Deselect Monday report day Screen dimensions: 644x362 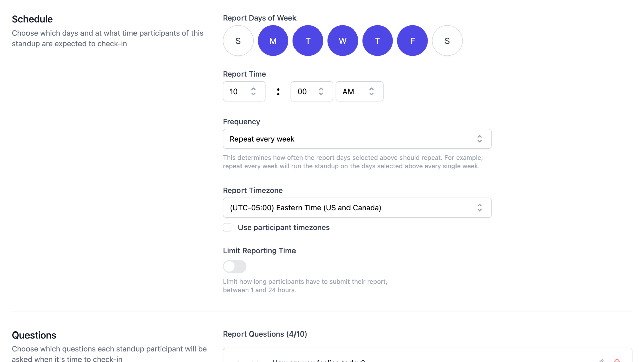pyautogui.click(x=273, y=41)
